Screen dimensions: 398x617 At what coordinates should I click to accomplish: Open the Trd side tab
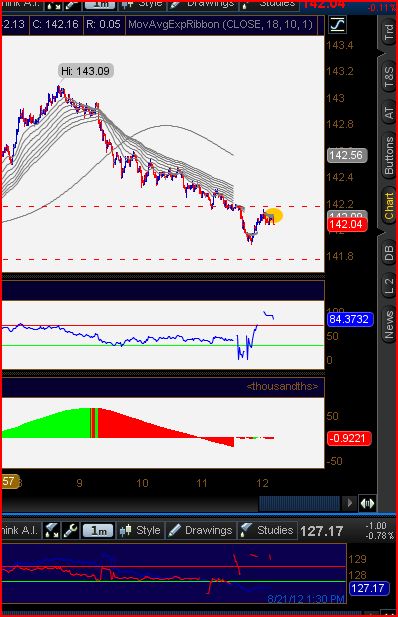tap(388, 31)
